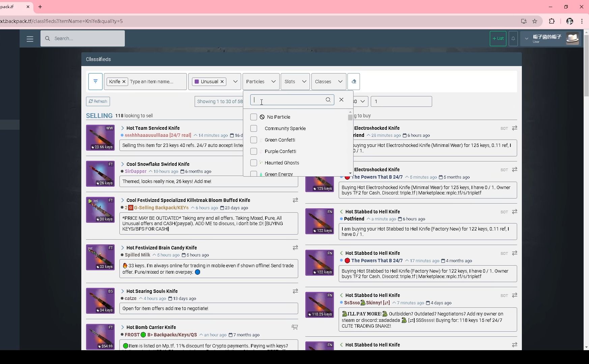Click Hot Team Serviced Knife thumbnail

[x=100, y=138]
